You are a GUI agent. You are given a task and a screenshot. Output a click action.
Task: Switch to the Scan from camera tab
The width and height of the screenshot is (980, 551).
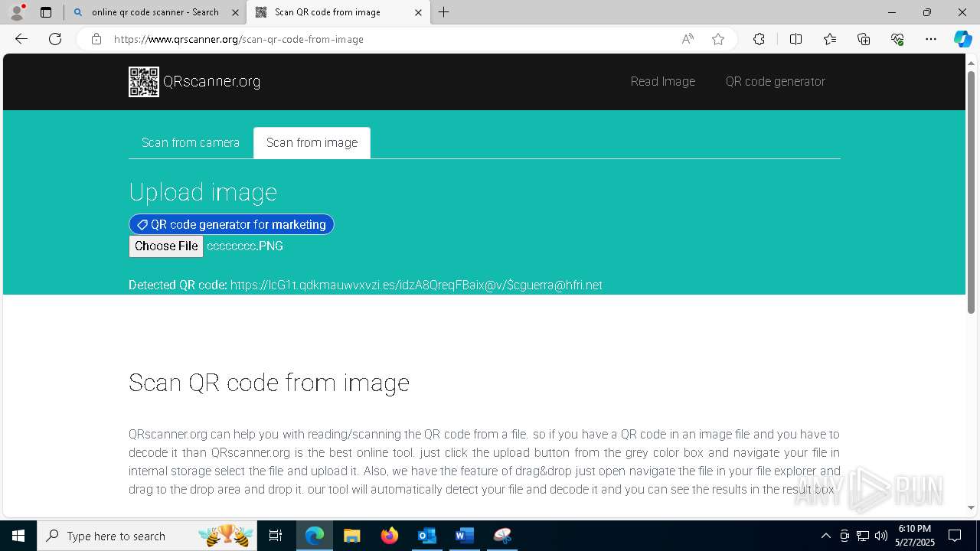pos(191,143)
